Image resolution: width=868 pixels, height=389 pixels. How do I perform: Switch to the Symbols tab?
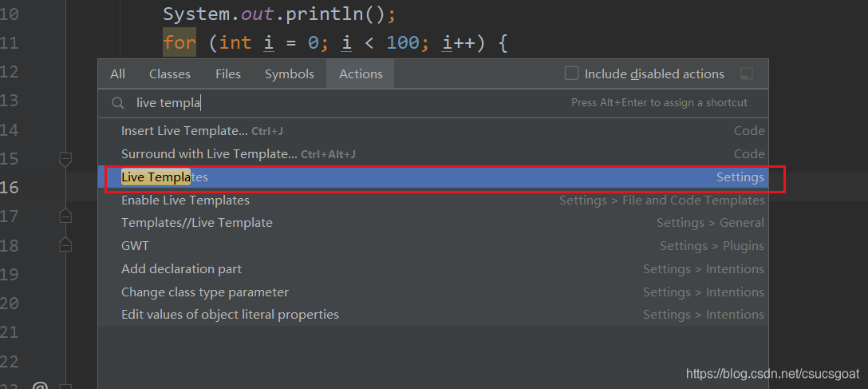(x=290, y=73)
